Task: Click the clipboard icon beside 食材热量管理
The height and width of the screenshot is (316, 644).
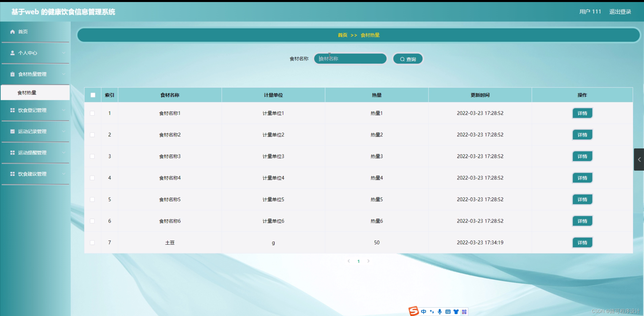Action: [x=12, y=74]
